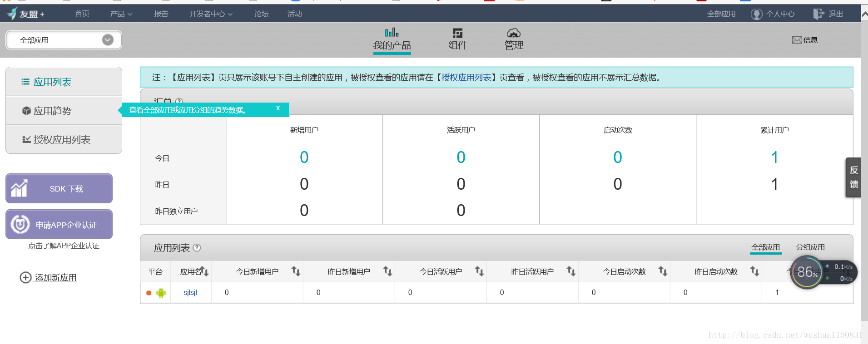The width and height of the screenshot is (868, 344).
Task: Sort by 今日活跃用户 column arrows
Action: (479, 271)
